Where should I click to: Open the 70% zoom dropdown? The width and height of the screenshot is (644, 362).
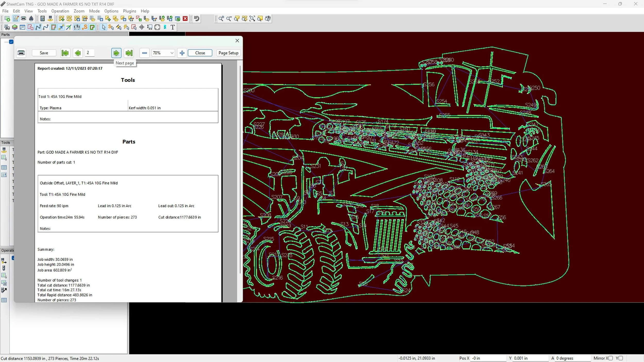163,53
